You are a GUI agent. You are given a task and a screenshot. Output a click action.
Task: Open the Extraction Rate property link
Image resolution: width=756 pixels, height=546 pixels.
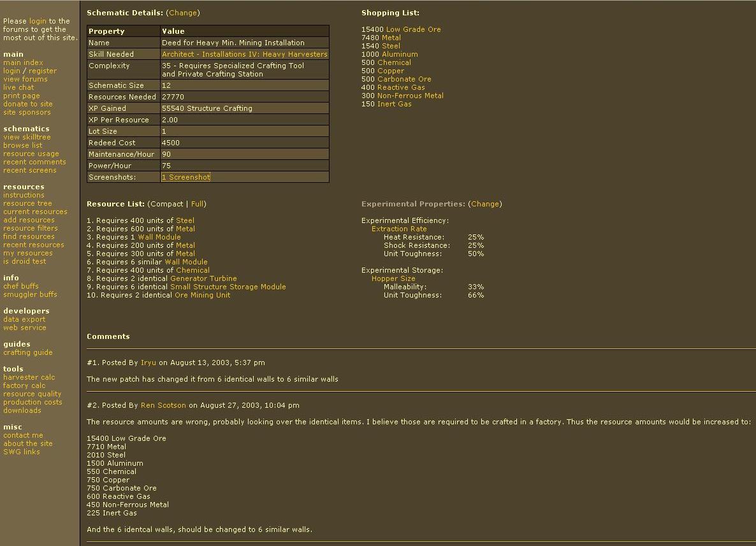(399, 229)
